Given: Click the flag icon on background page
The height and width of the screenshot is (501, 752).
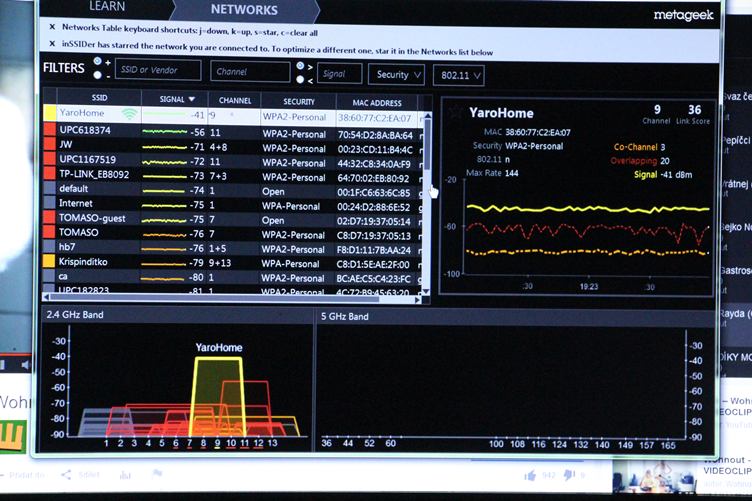Looking at the screenshot, I should [x=157, y=474].
